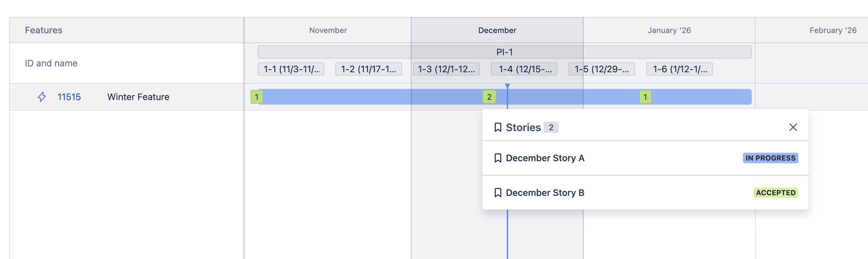Open December Story B
868x259 pixels.
(x=545, y=193)
